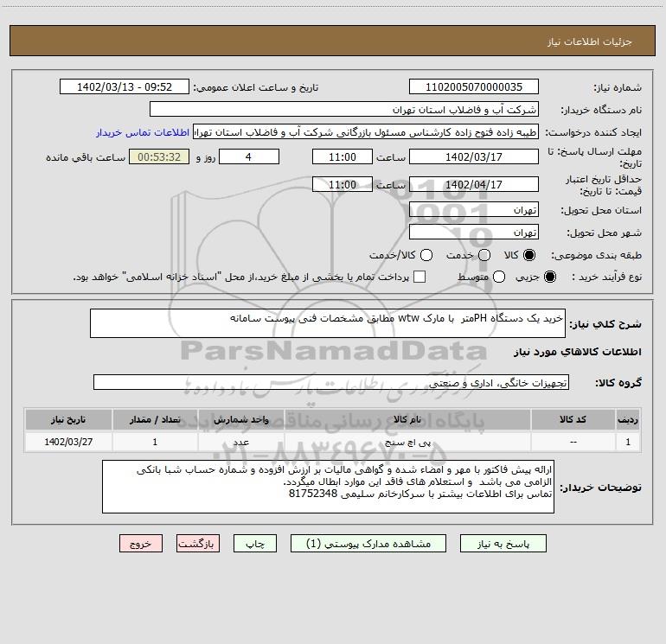The width and height of the screenshot is (666, 644).
Task: Click the response deadline time field 11:00
Action: 343,156
